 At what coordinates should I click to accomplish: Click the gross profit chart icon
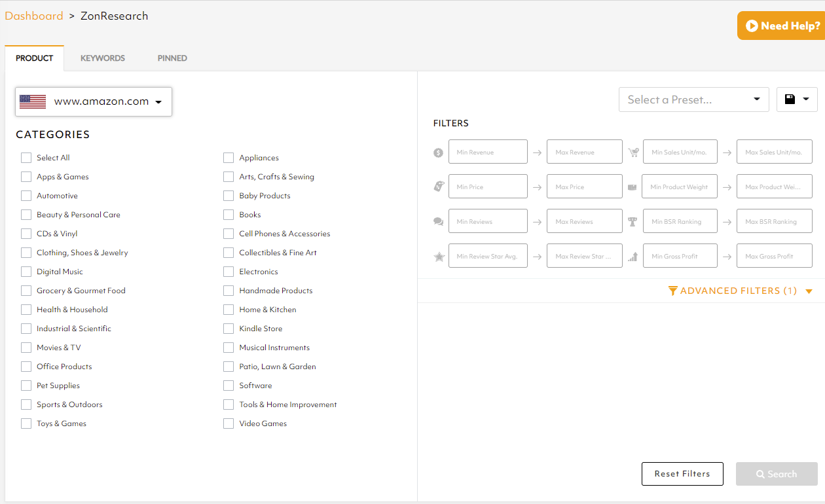632,257
